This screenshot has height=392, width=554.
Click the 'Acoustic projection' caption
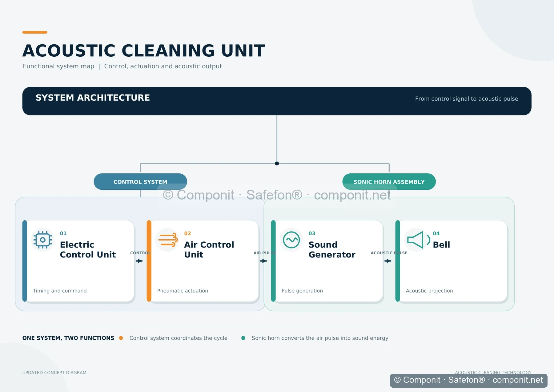(x=429, y=291)
